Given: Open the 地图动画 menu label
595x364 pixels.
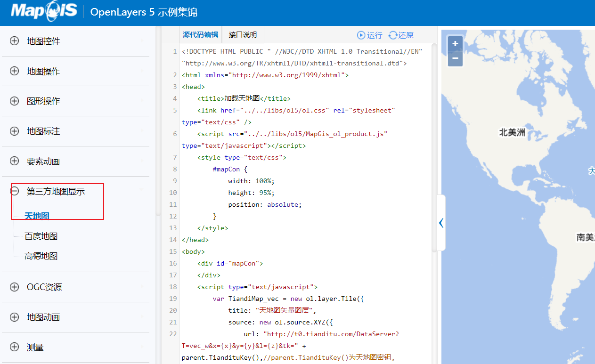Looking at the screenshot, I should pyautogui.click(x=43, y=317).
